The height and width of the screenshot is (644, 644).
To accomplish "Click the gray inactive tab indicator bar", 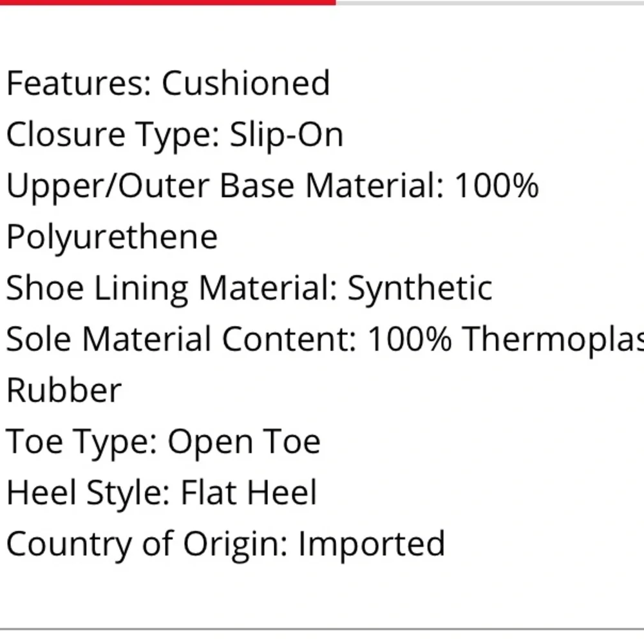I will 489,2.
